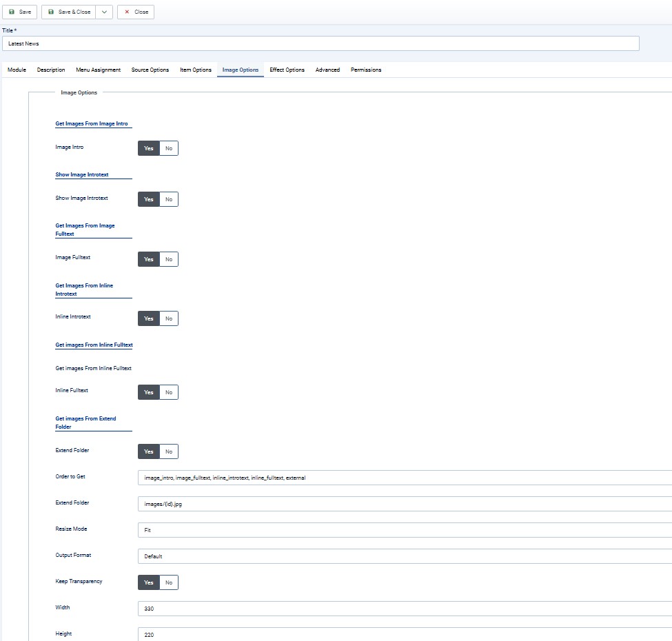Set Image Intro toggle to No

pyautogui.click(x=169, y=148)
